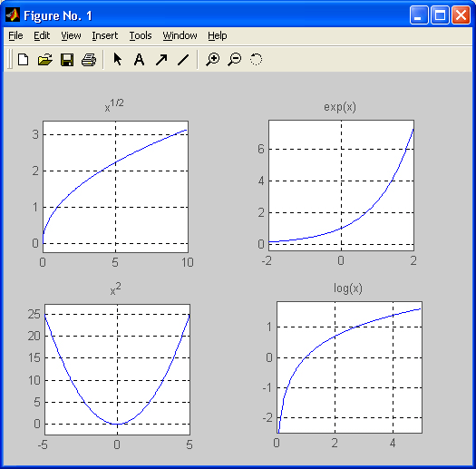The image size is (476, 469).
Task: Minimize the Figure No. 1 window
Action: coord(419,15)
